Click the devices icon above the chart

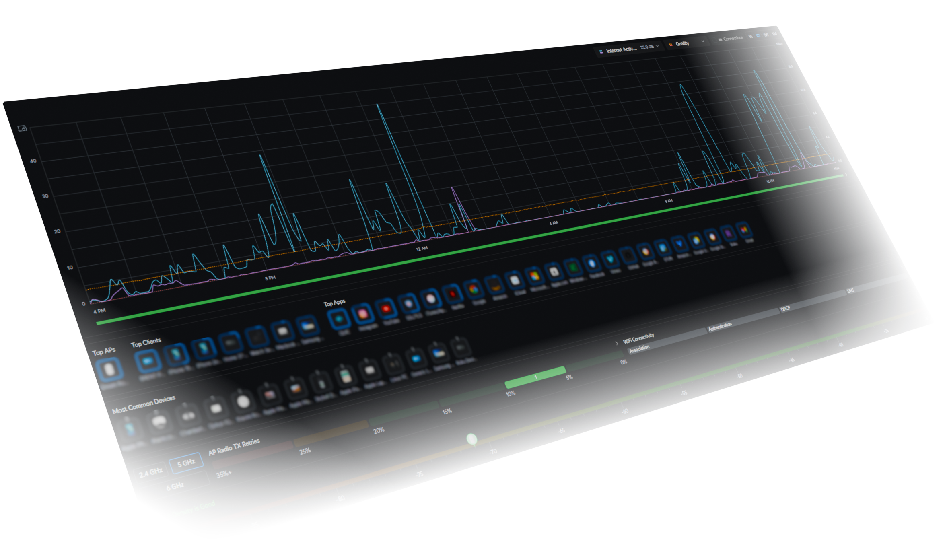22,128
